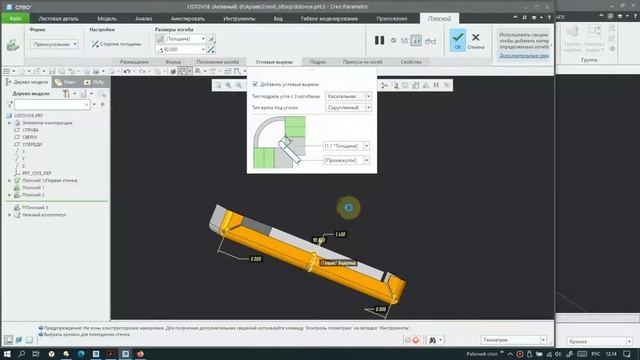The image size is (640, 360).
Task: Open the Подрез panel tab
Action: [318, 62]
